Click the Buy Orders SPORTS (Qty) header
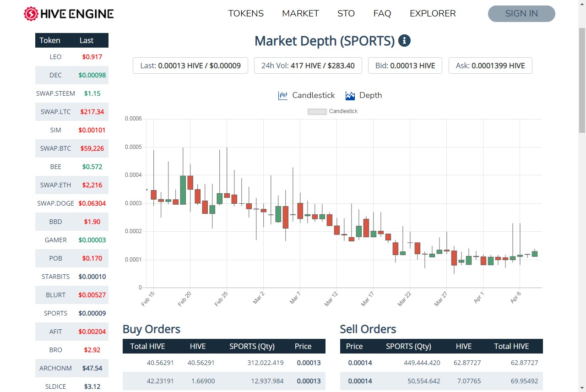The image size is (586, 392). pyautogui.click(x=252, y=346)
